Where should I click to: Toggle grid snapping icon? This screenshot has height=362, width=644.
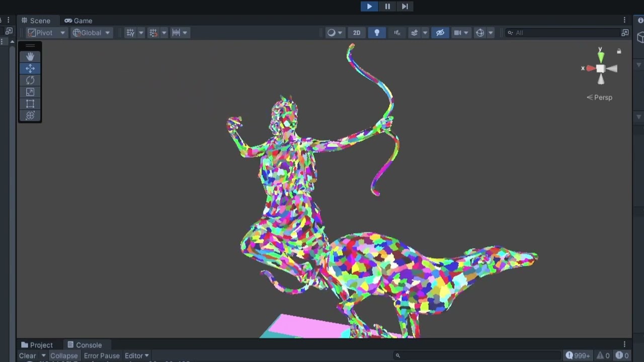[153, 33]
